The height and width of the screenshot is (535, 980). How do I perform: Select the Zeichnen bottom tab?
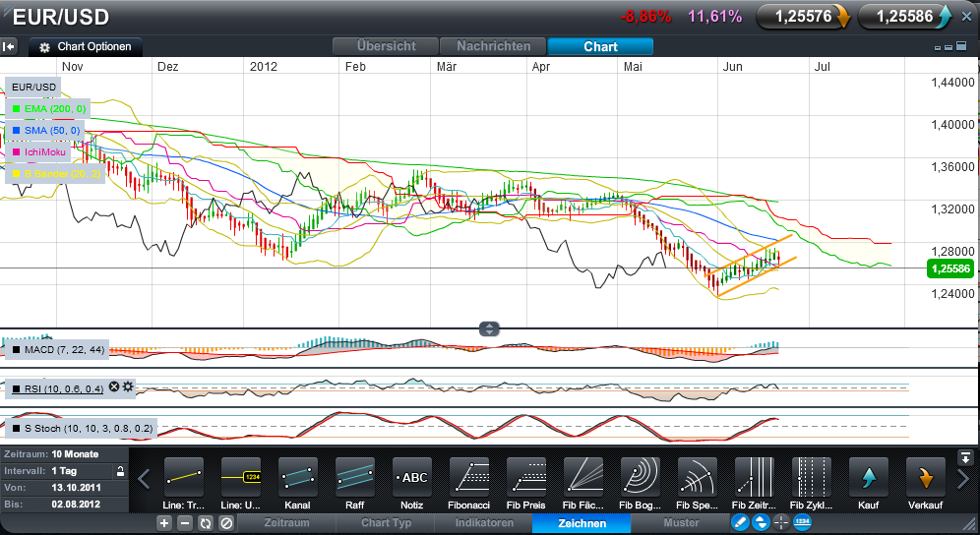(582, 523)
